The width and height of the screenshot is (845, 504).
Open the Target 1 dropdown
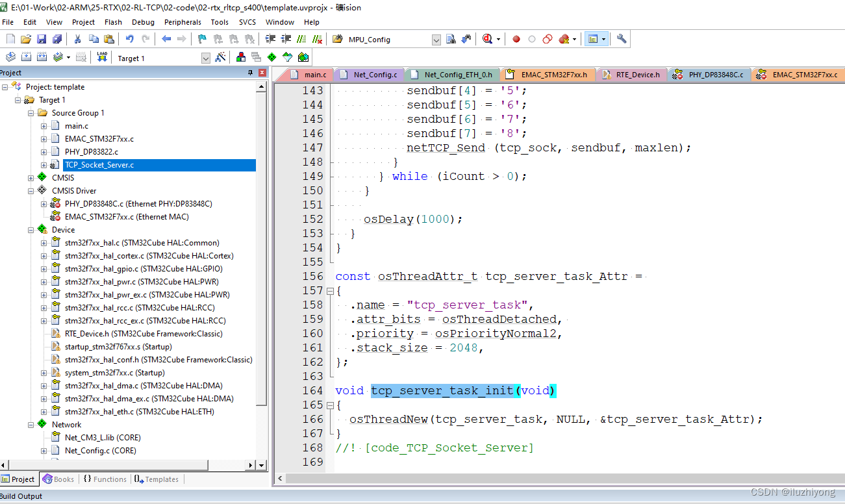[206, 58]
